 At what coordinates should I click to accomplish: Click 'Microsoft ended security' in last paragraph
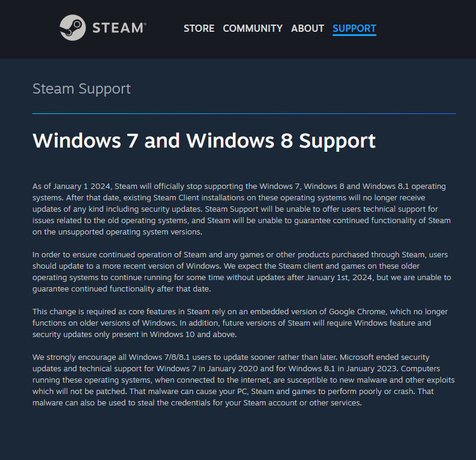tap(385, 357)
